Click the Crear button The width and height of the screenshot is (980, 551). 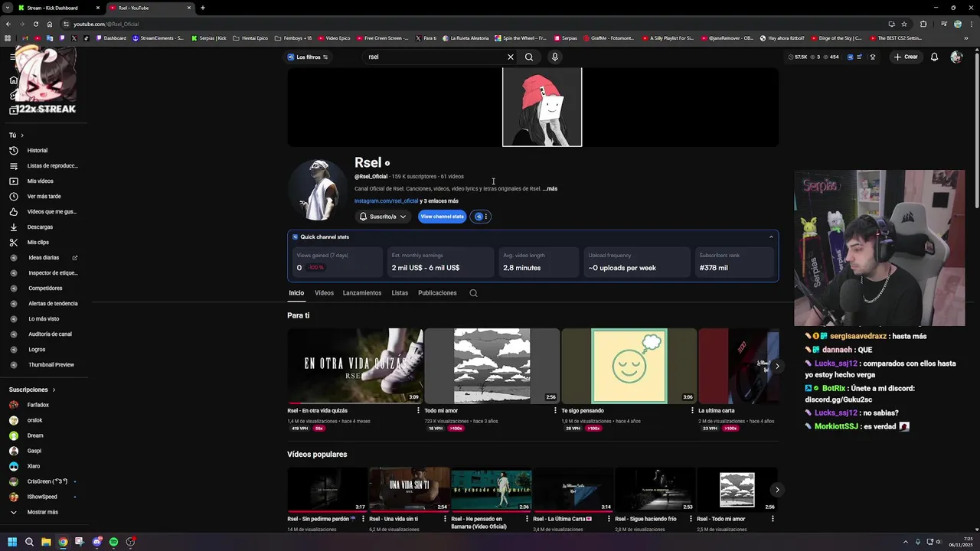906,57
